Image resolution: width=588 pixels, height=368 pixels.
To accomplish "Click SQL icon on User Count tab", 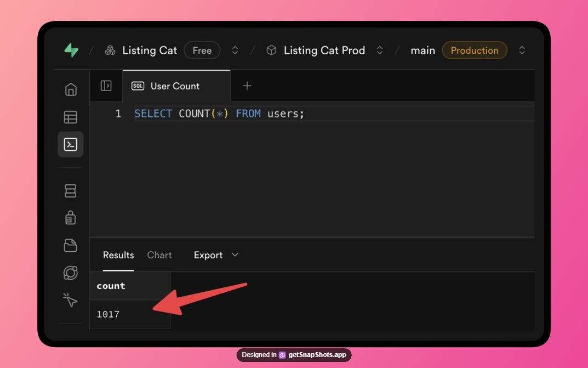I will (x=138, y=86).
